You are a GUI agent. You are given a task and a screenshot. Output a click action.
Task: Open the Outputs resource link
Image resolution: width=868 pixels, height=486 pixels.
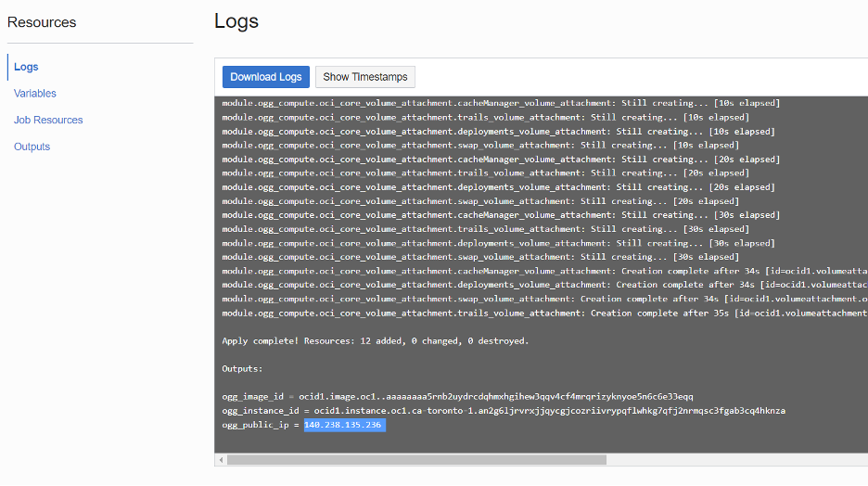[x=32, y=147]
